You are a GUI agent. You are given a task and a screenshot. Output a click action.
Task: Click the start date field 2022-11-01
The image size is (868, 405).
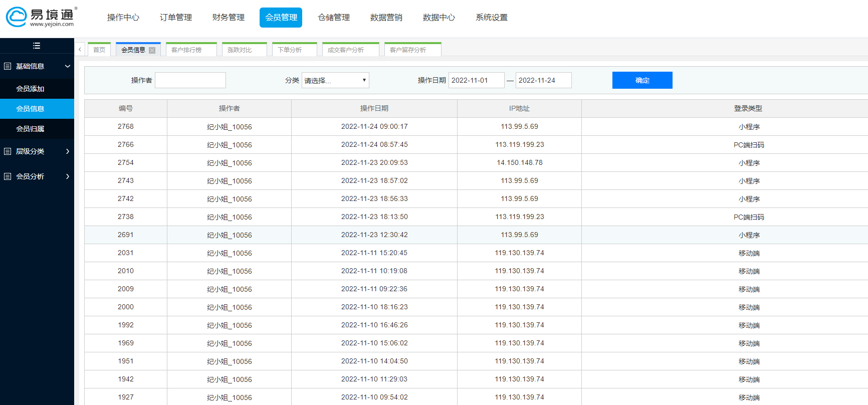pos(476,80)
